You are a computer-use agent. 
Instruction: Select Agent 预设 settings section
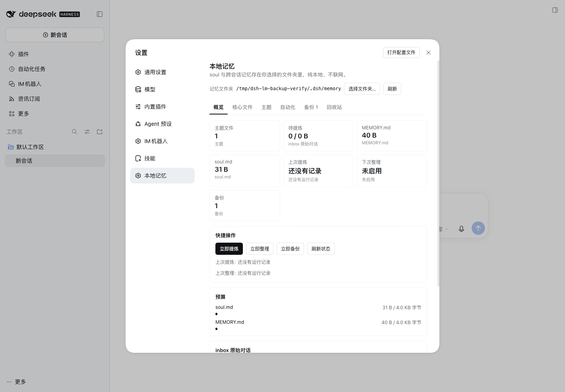[162, 124]
